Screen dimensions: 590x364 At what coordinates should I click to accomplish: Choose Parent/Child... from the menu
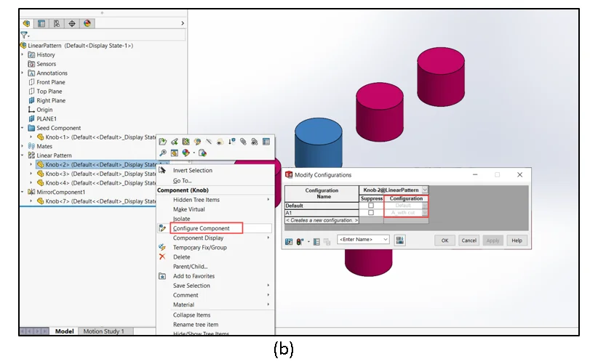[191, 267]
